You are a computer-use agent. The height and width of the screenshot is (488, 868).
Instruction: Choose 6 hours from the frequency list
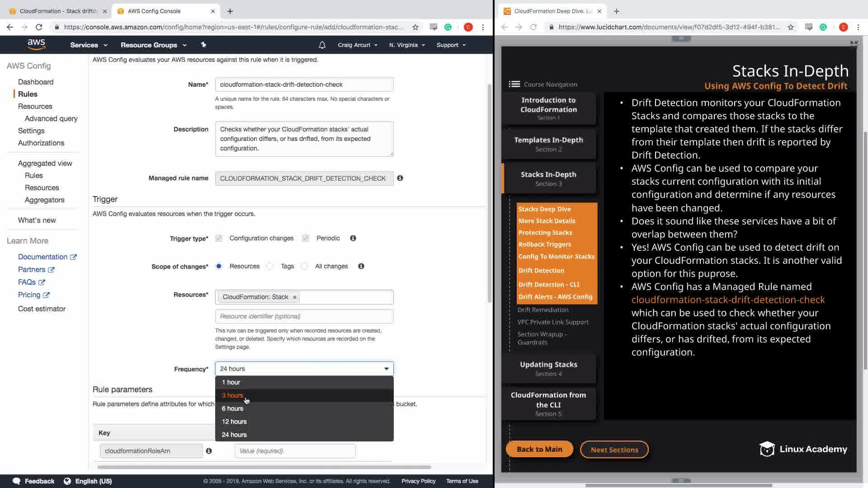point(232,408)
